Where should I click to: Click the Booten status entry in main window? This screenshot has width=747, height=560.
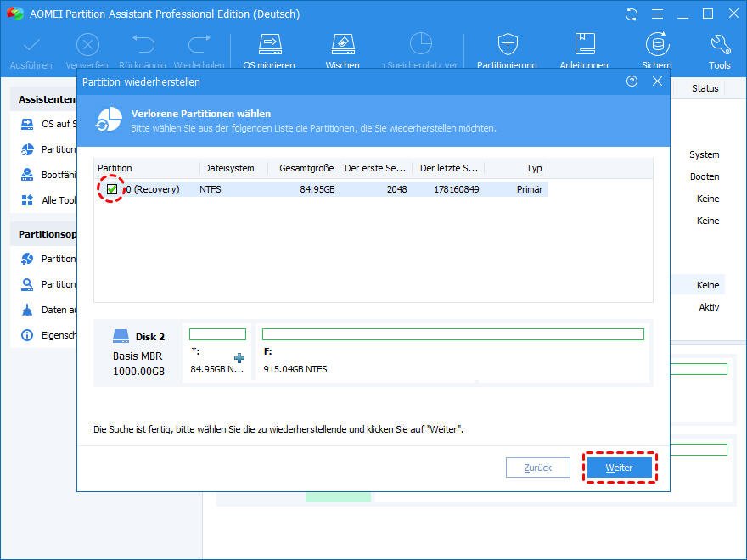pyautogui.click(x=705, y=176)
